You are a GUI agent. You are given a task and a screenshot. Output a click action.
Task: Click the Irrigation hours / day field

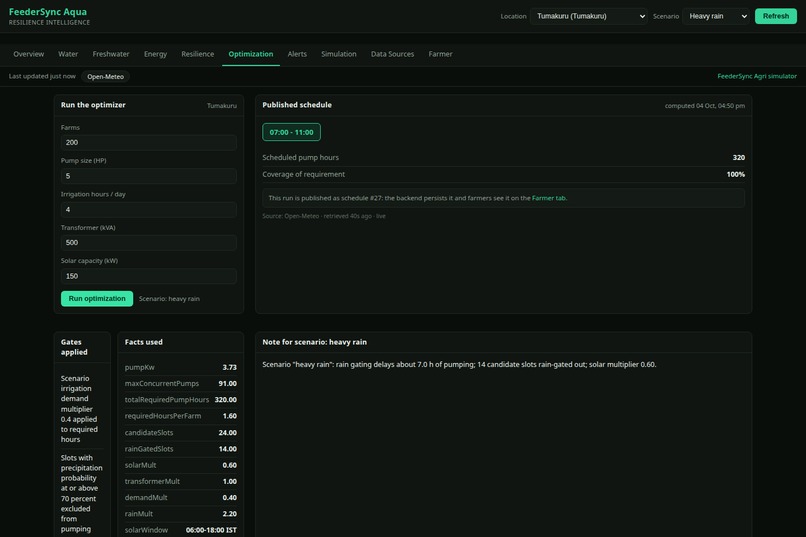[149, 209]
